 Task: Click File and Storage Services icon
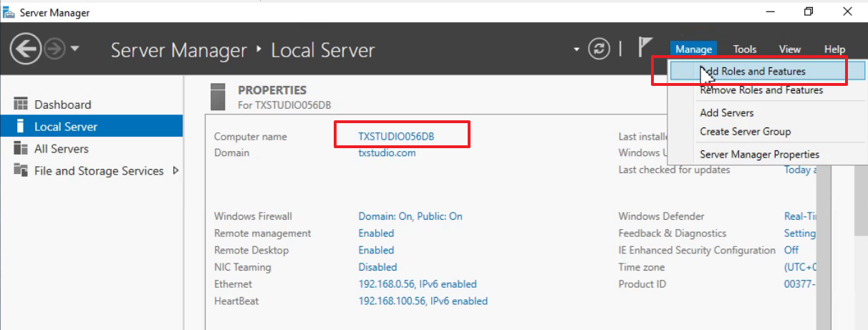click(x=21, y=171)
